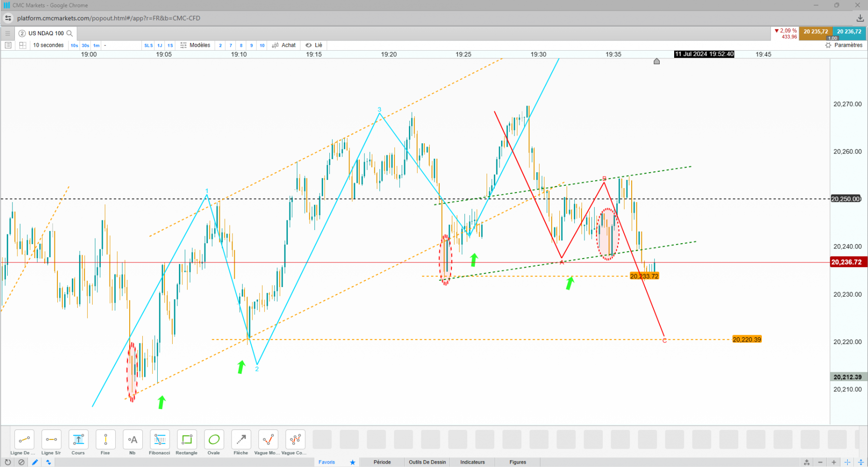Click the reset chart scale icon
The width and height of the screenshot is (868, 467).
click(807, 462)
